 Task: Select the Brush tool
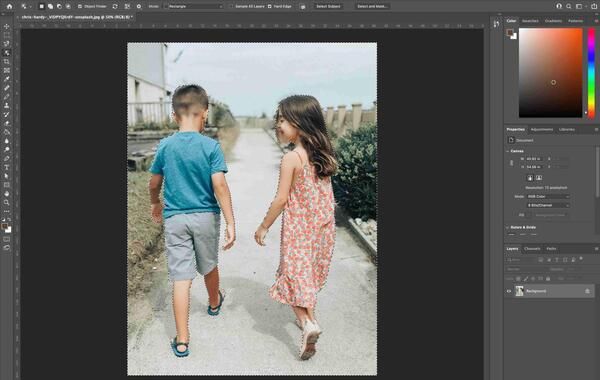click(7, 97)
